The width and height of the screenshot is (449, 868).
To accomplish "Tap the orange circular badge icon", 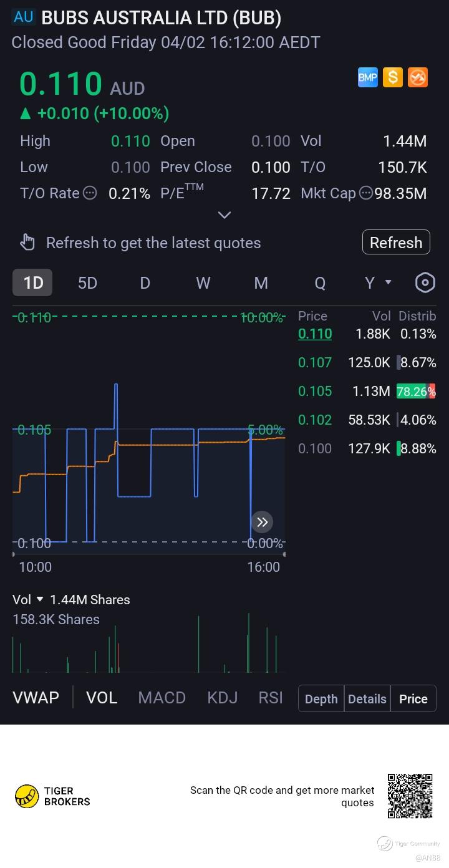I will tap(418, 77).
